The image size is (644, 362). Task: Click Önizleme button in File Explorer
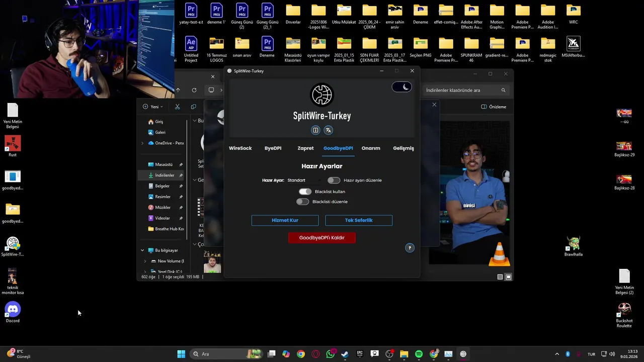click(494, 107)
